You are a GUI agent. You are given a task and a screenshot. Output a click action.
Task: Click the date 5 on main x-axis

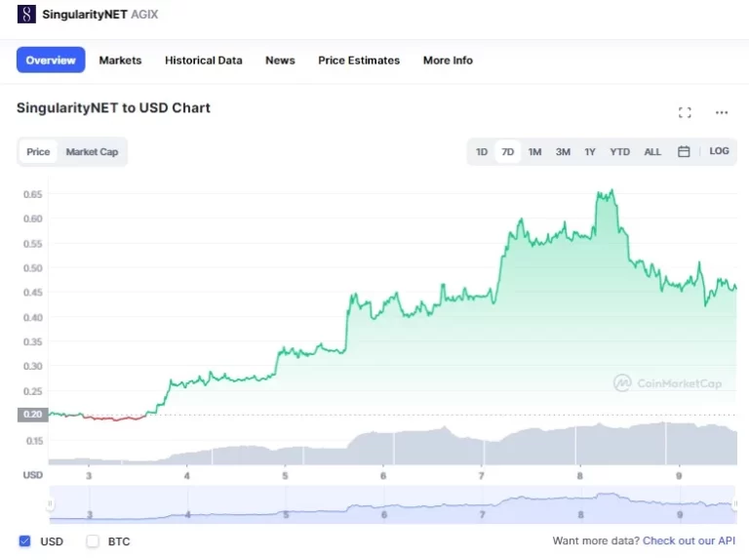point(285,476)
